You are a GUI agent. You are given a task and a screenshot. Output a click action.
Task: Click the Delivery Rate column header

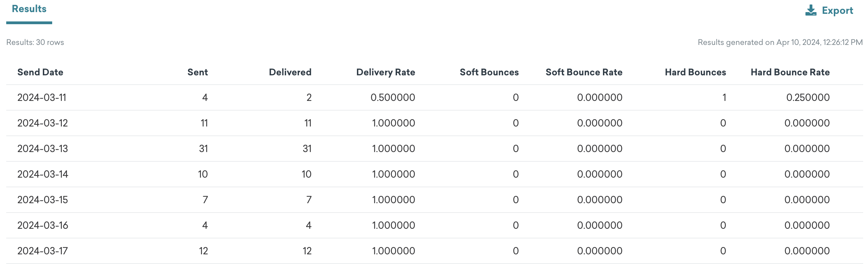[x=385, y=72]
